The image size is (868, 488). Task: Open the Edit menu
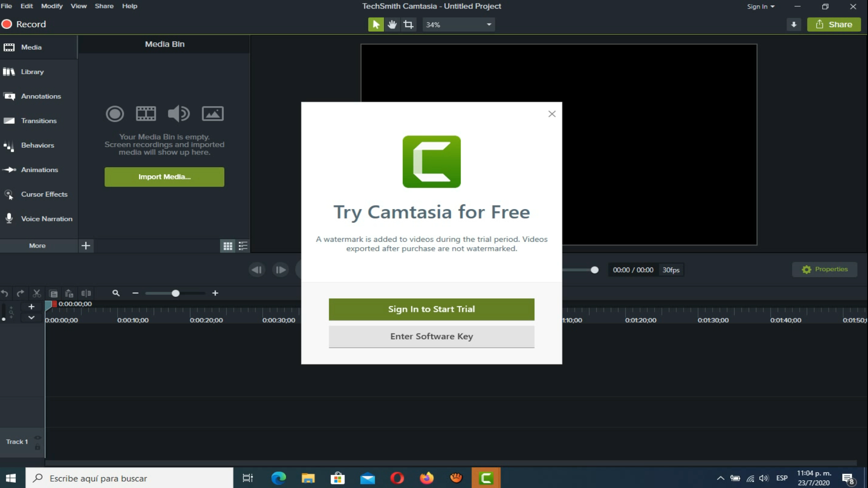(27, 6)
